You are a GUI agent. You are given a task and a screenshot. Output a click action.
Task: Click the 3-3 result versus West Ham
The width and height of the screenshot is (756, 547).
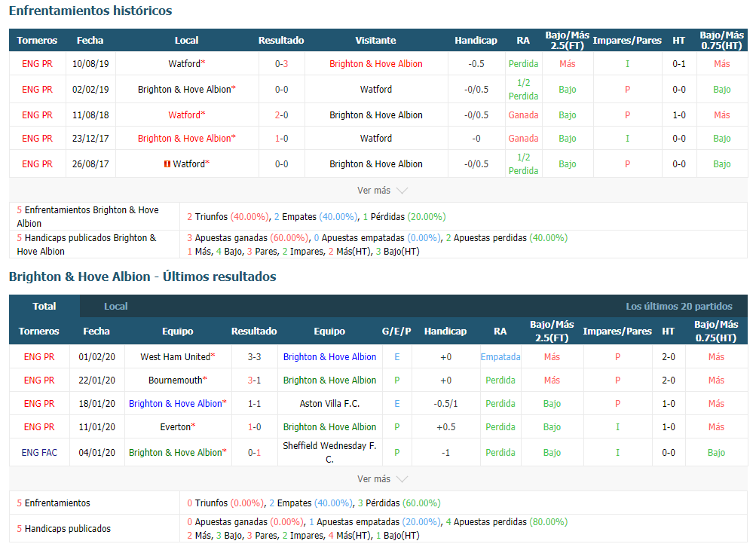[254, 356]
